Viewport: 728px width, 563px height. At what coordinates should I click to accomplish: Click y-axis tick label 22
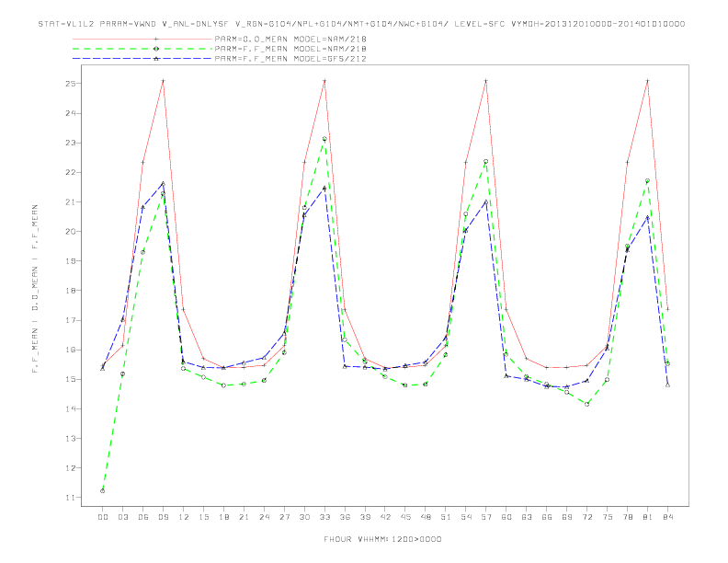pyautogui.click(x=71, y=172)
